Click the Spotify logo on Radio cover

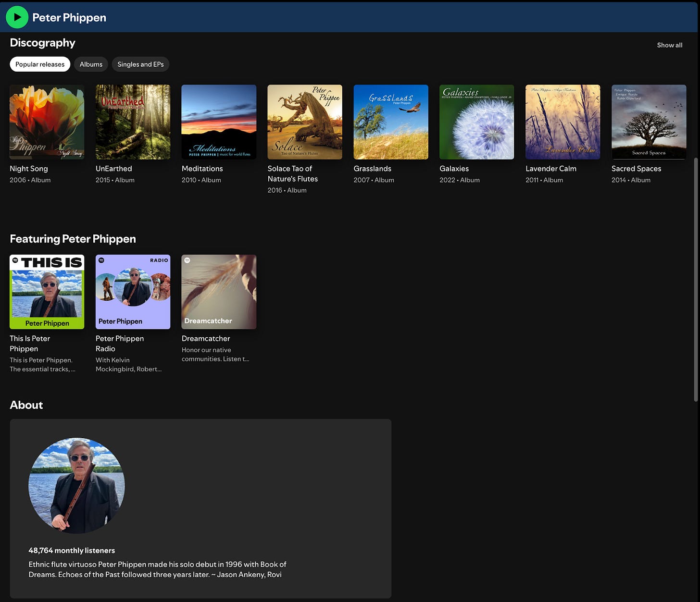[x=101, y=260]
